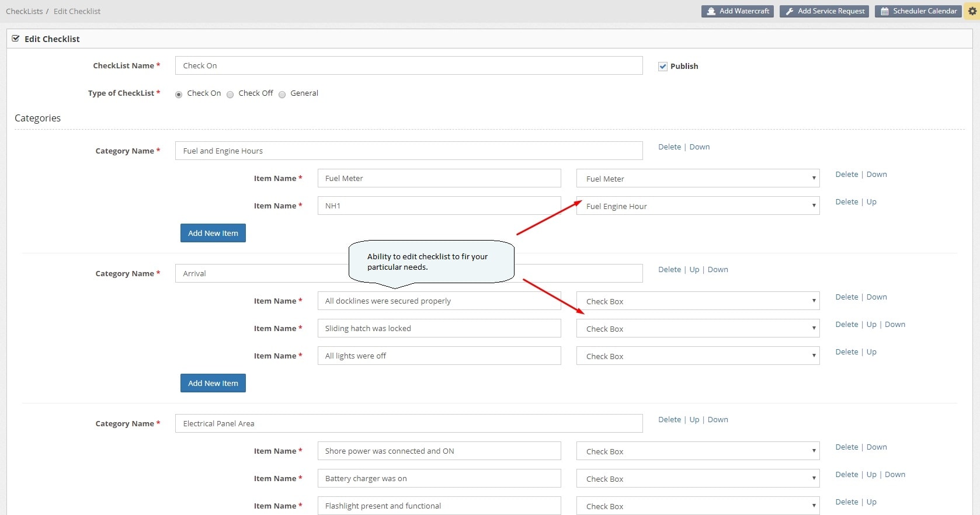980x515 pixels.
Task: Open type dropdown for Battery charger item
Action: [x=697, y=479]
